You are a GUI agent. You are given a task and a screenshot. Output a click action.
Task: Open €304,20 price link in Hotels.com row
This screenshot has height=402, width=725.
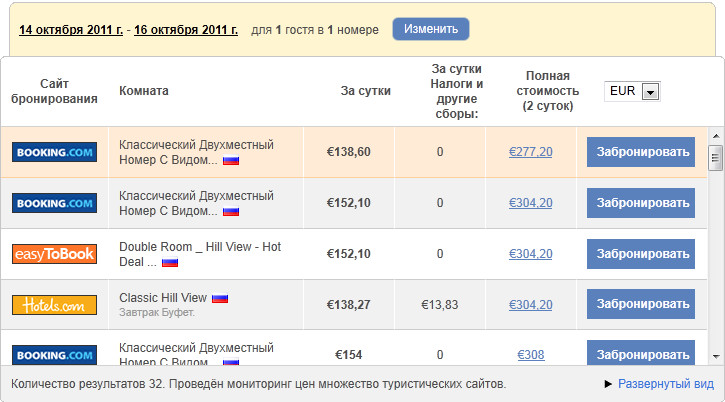tap(531, 305)
